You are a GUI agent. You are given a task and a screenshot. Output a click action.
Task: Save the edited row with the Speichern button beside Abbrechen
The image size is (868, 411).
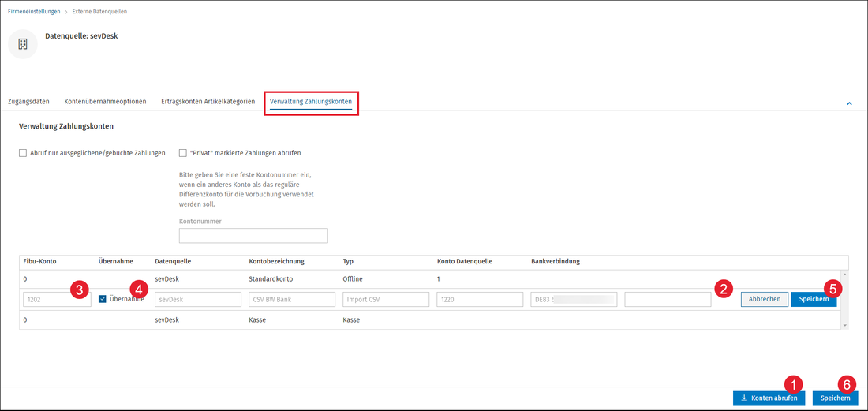point(814,299)
